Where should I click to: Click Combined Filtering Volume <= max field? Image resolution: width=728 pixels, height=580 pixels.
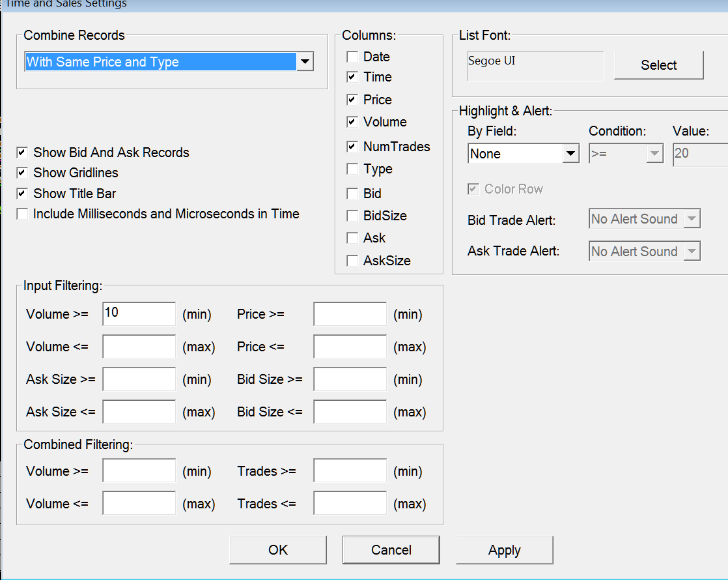(x=139, y=503)
